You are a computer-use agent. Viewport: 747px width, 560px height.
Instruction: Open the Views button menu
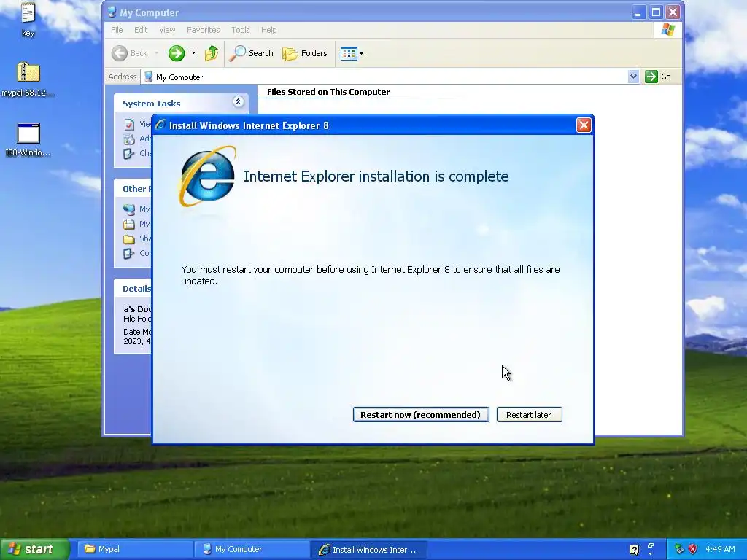[x=352, y=53]
